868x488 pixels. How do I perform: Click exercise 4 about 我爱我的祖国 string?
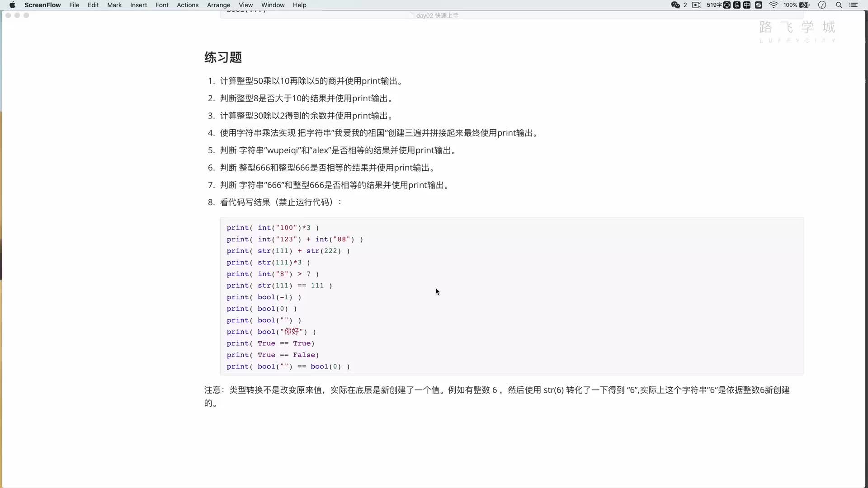pyautogui.click(x=379, y=133)
